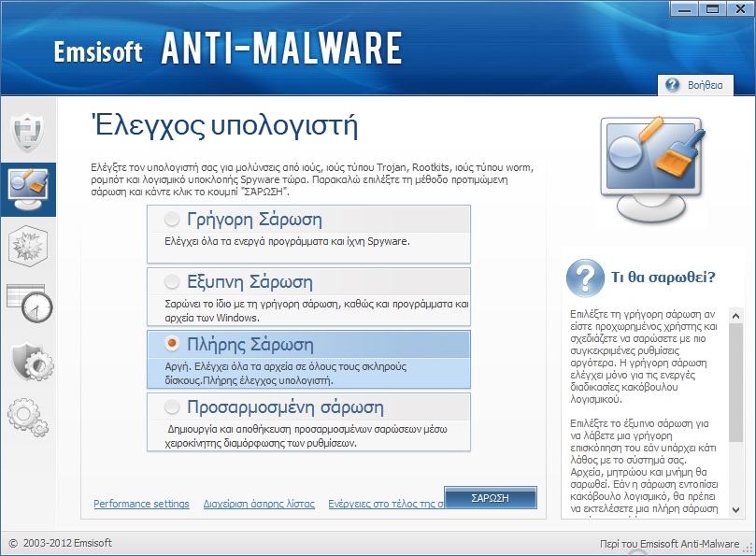756x556 pixels.
Task: Click the help panel scroll up arrow
Action: (735, 317)
